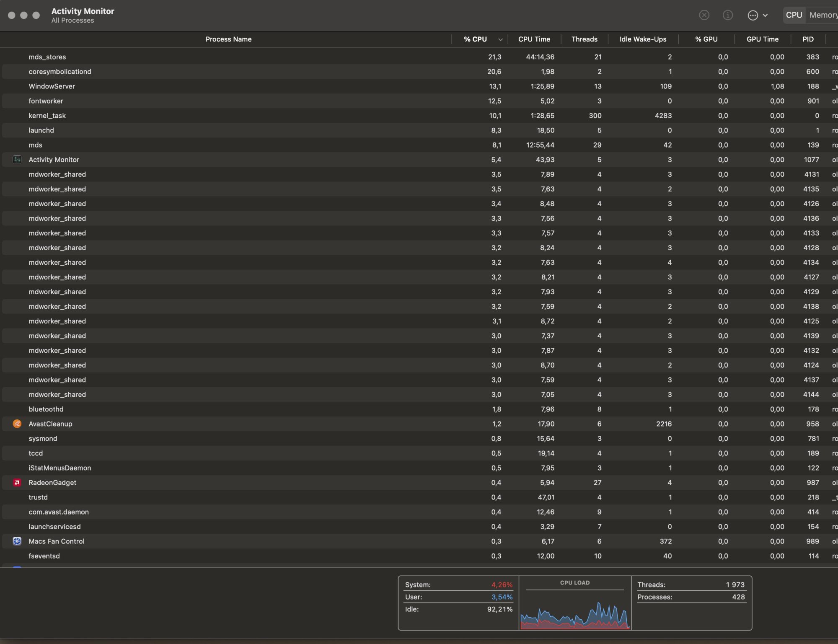Sort by Process Name column header

coord(228,39)
